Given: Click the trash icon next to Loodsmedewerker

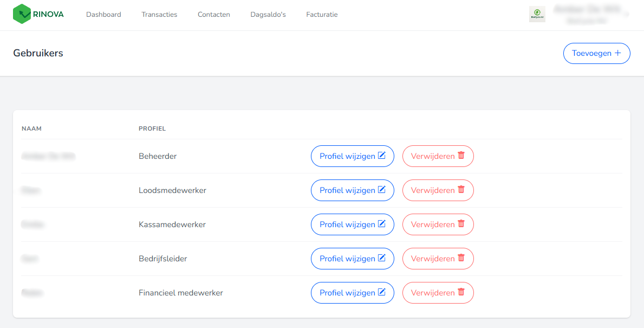Looking at the screenshot, I should click(461, 190).
